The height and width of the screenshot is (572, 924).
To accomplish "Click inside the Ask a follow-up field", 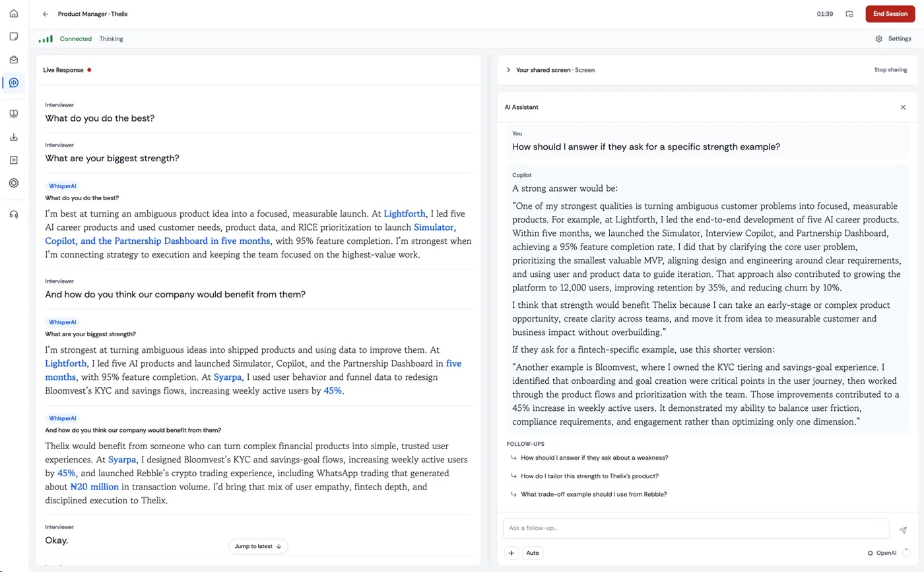I will [696, 528].
